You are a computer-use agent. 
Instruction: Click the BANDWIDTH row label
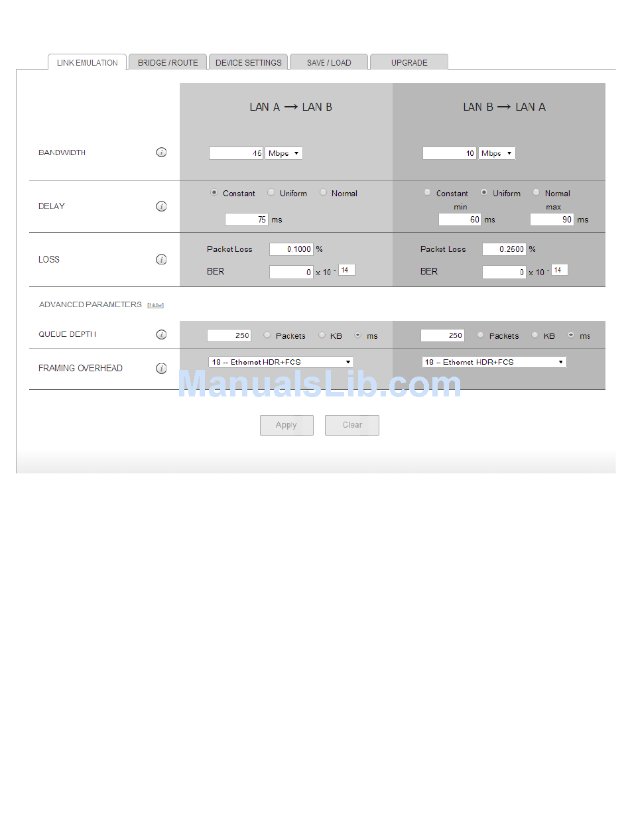click(62, 153)
